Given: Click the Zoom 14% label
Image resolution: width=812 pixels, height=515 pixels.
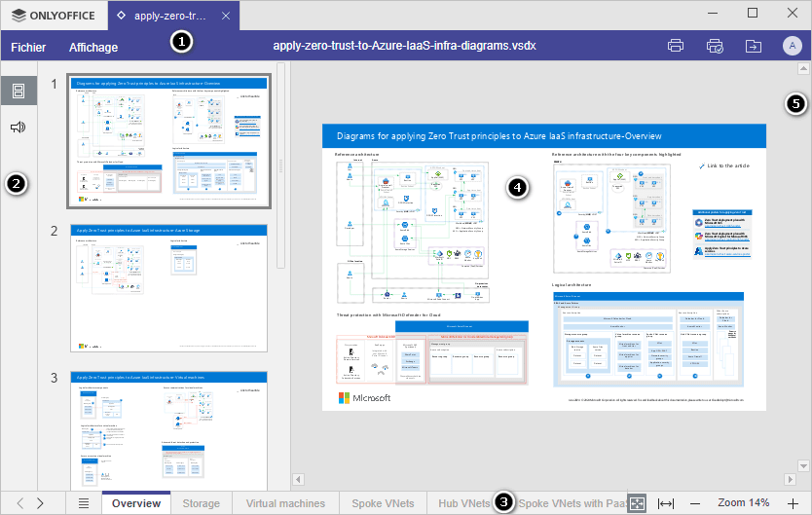Looking at the screenshot, I should tap(743, 502).
